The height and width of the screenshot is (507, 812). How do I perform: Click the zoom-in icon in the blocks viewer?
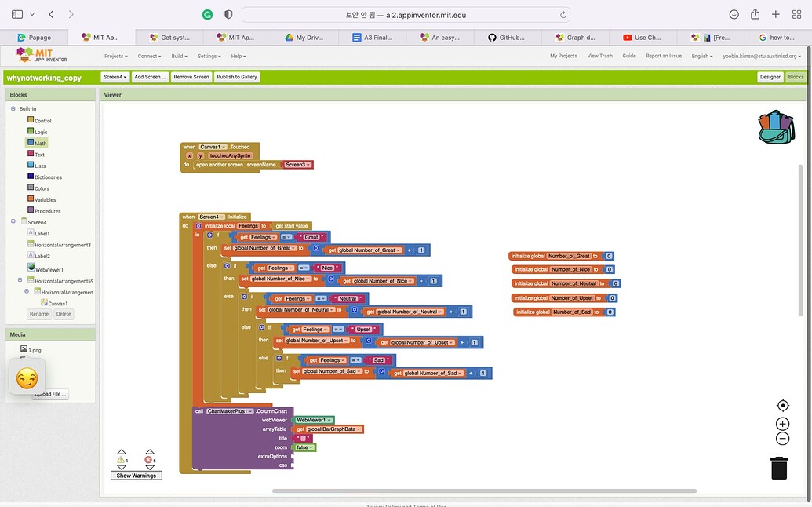tap(782, 423)
